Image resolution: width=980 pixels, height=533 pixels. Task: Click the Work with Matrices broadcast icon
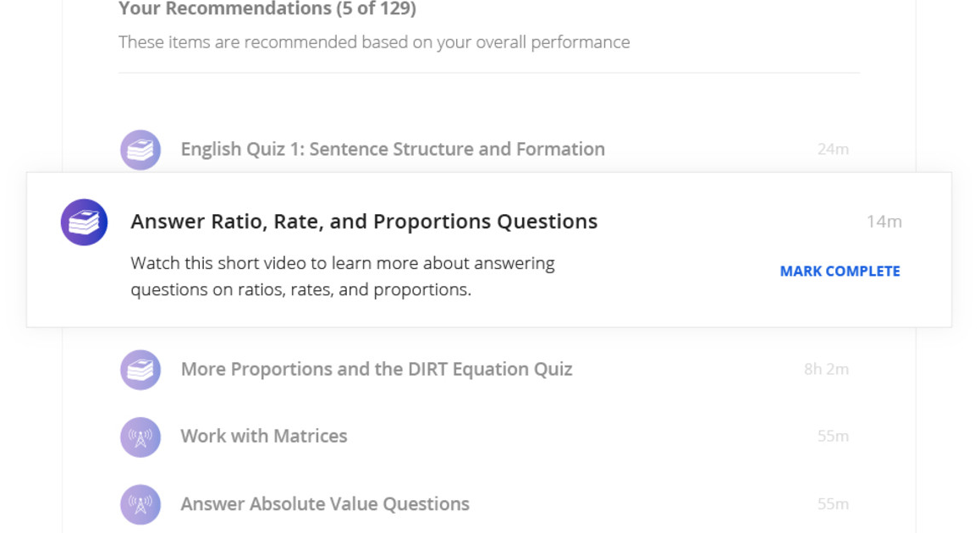pyautogui.click(x=140, y=437)
